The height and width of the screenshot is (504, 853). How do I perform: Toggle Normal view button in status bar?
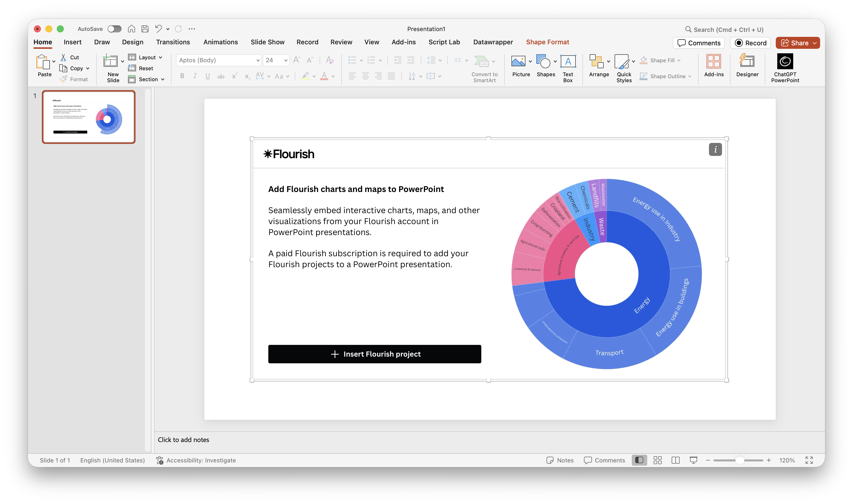click(639, 460)
